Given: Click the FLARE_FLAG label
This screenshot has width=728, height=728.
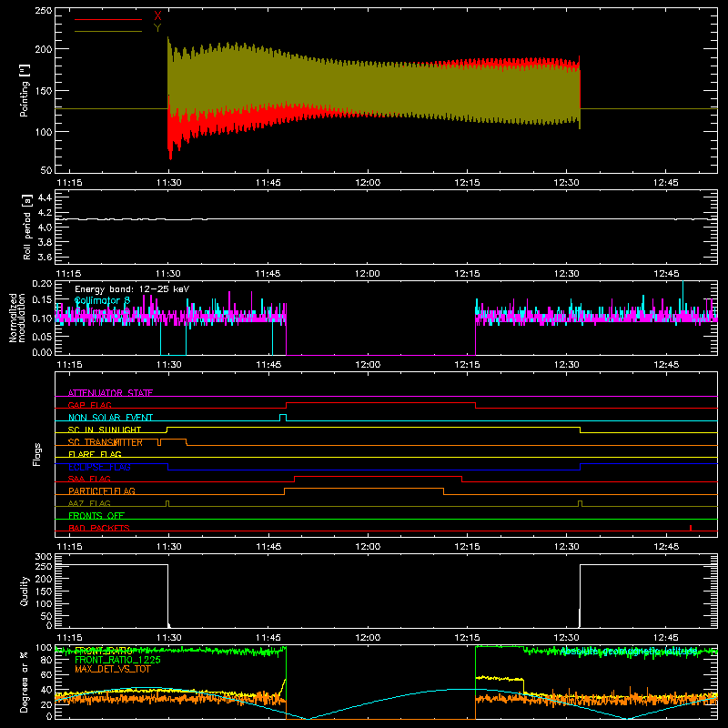Looking at the screenshot, I should tap(95, 454).
